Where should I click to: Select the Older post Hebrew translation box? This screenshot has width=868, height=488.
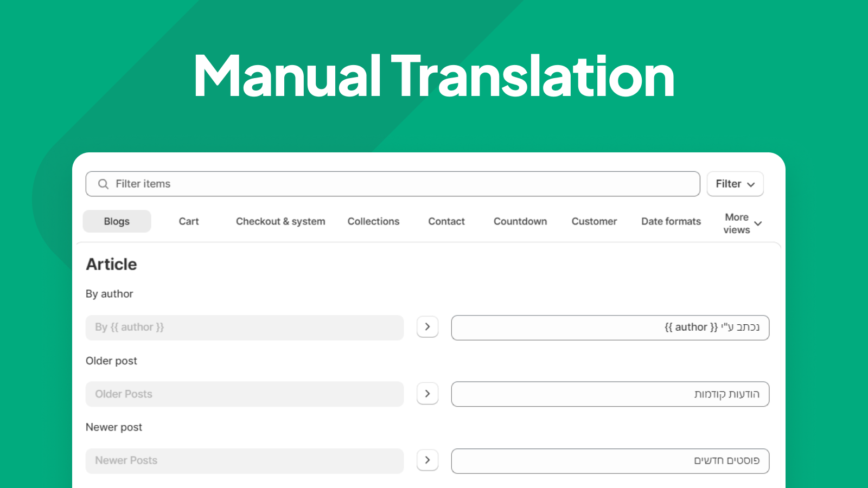coord(610,394)
